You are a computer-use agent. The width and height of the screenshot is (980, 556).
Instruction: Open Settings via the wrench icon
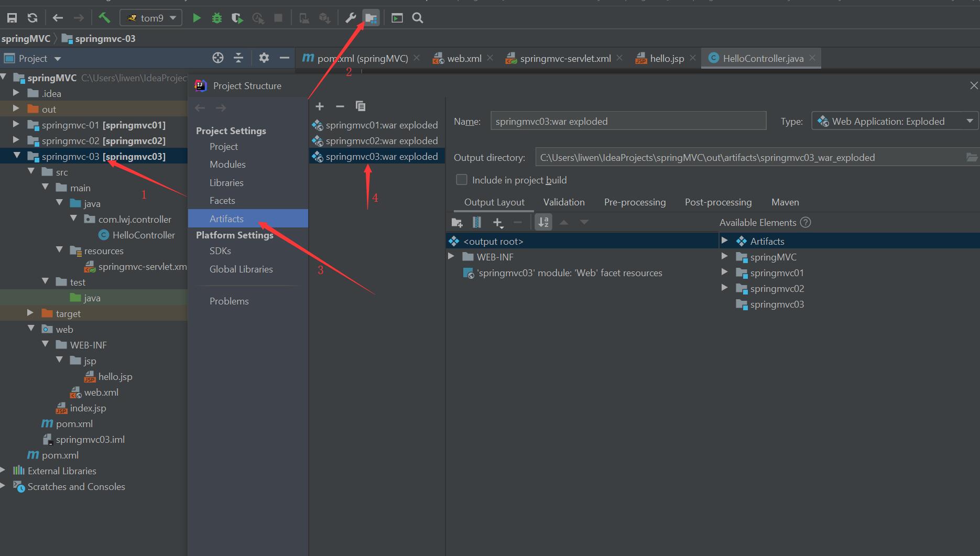351,18
